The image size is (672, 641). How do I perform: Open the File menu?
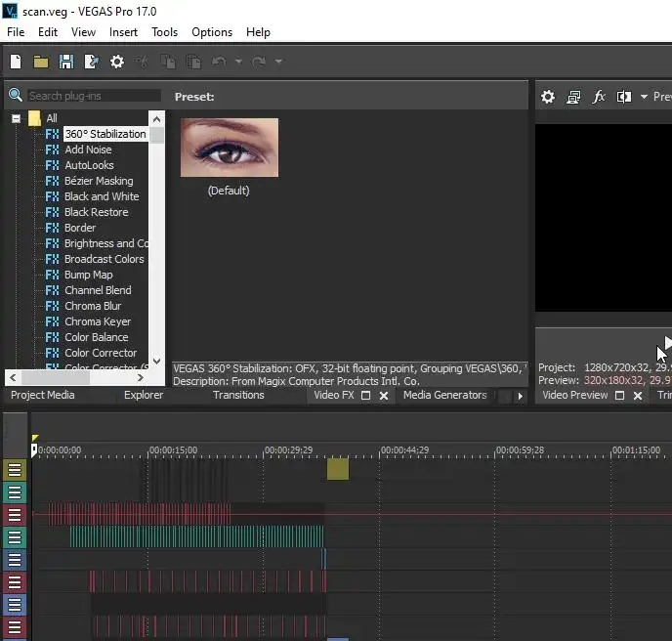click(x=16, y=32)
